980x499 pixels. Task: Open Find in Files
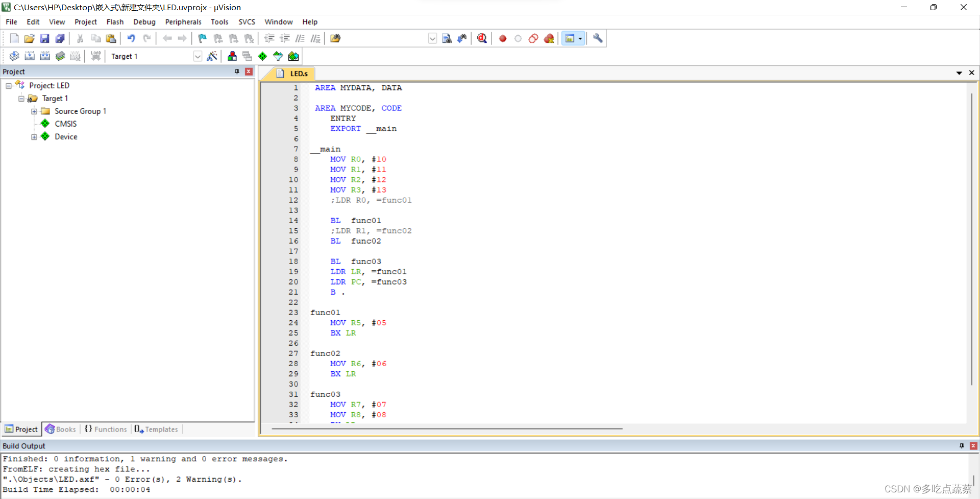click(335, 38)
